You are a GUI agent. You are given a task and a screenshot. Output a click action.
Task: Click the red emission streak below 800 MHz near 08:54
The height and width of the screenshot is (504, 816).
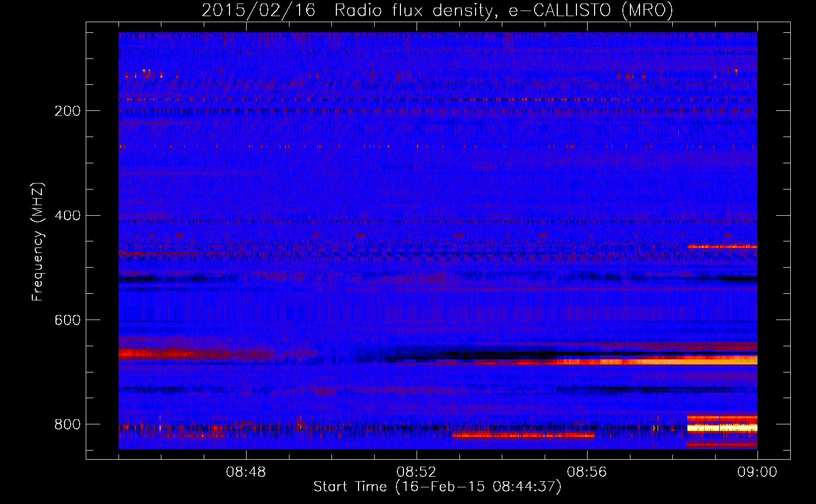[523, 435]
